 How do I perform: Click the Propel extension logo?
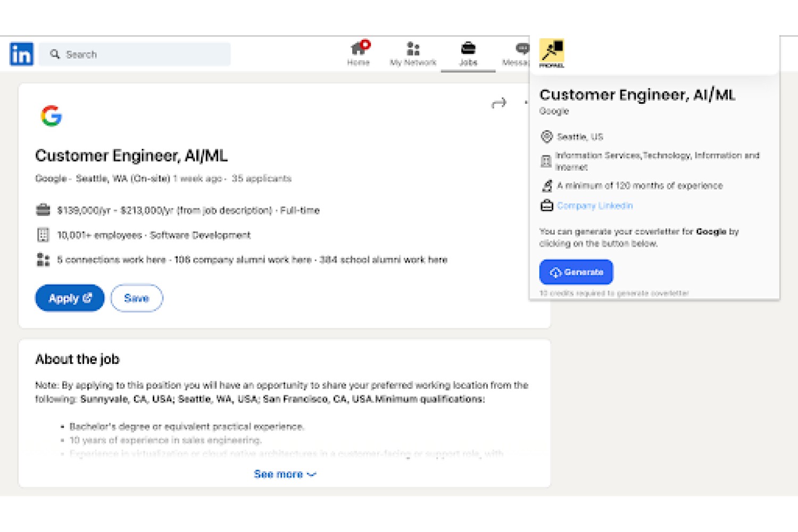click(x=552, y=53)
